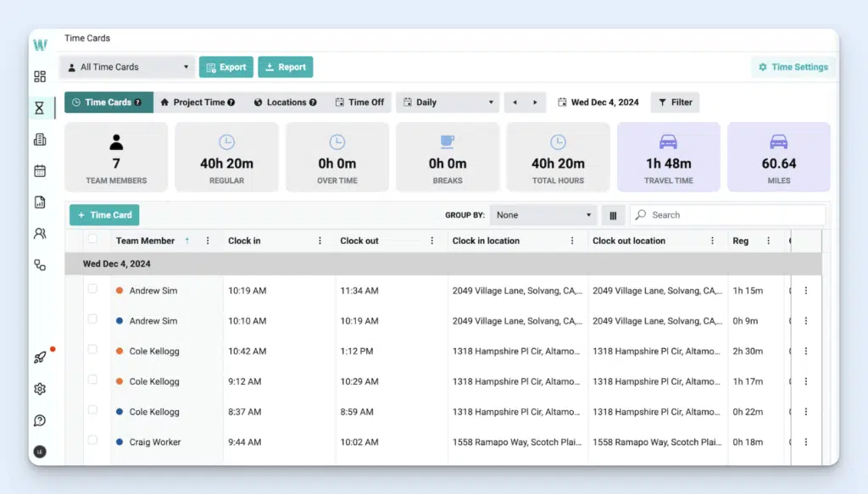Screen dimensions: 868x494
Task: Open row options for first Andrew Sim entry
Action: [x=805, y=291]
